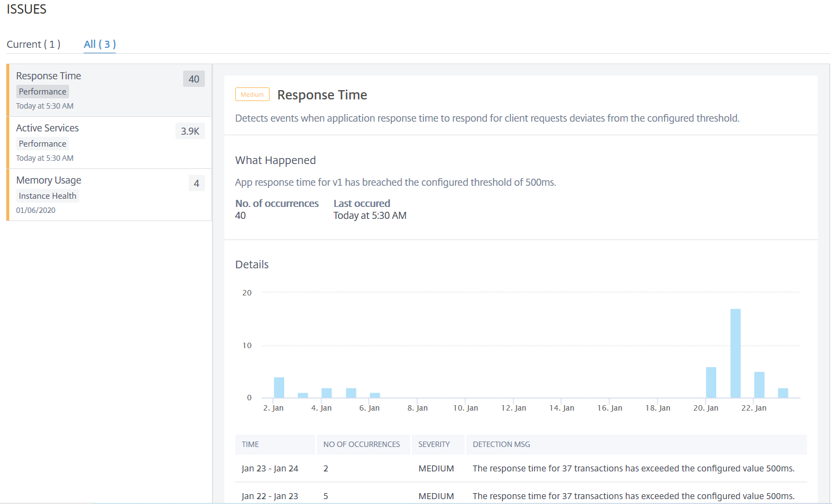The image size is (832, 504).
Task: Select the Memory Usage issue
Action: (109, 194)
